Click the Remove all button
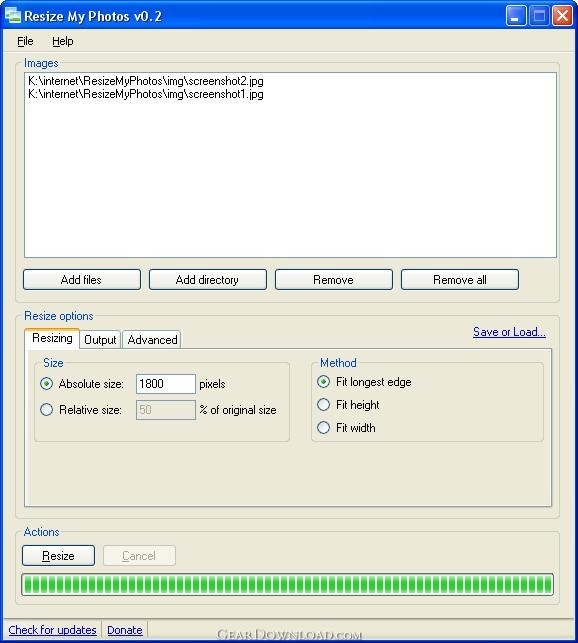 point(459,280)
